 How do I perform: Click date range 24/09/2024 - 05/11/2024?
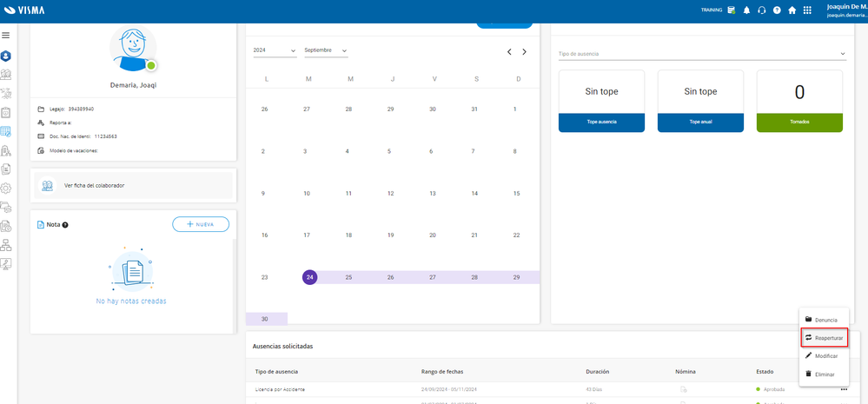pyautogui.click(x=449, y=389)
